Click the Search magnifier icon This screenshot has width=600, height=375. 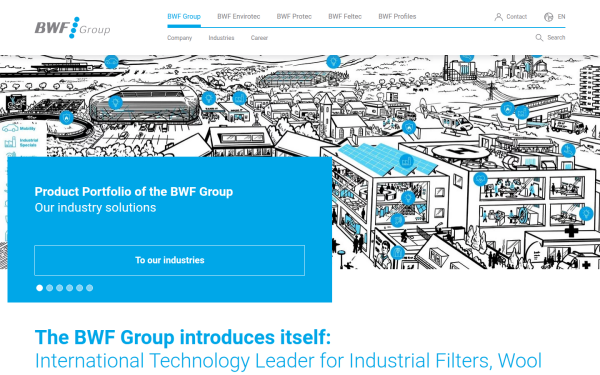click(539, 38)
